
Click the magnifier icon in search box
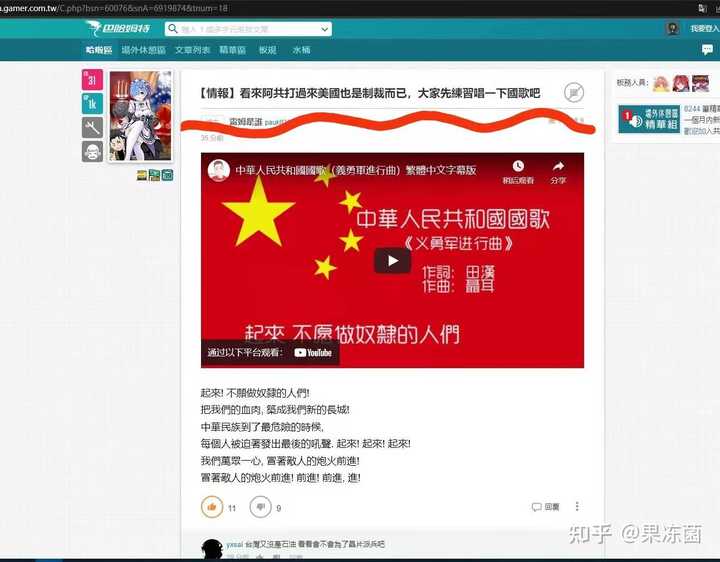(173, 29)
